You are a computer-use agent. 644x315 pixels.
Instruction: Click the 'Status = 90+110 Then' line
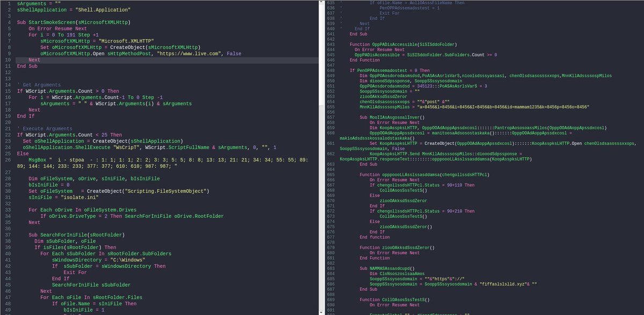(x=422, y=185)
